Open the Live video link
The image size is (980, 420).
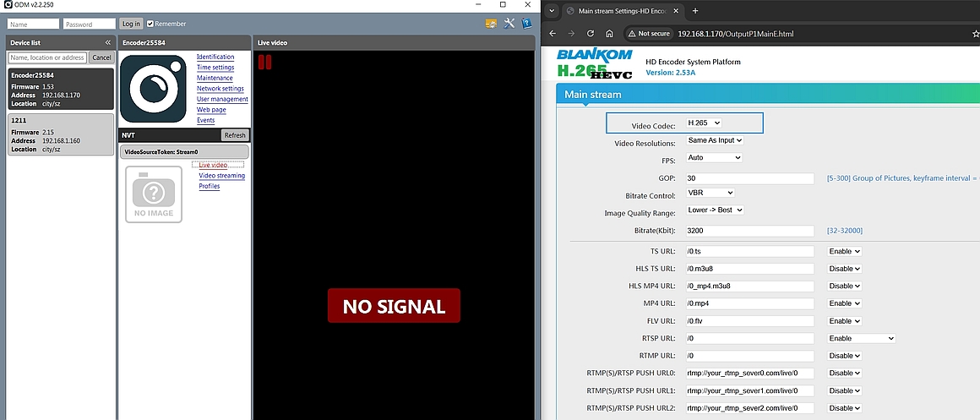pyautogui.click(x=213, y=165)
